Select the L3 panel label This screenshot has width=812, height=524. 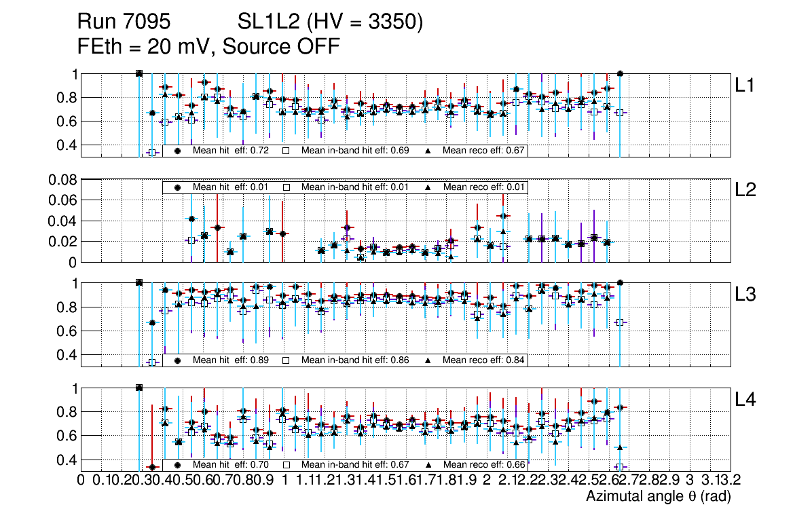pyautogui.click(x=745, y=295)
